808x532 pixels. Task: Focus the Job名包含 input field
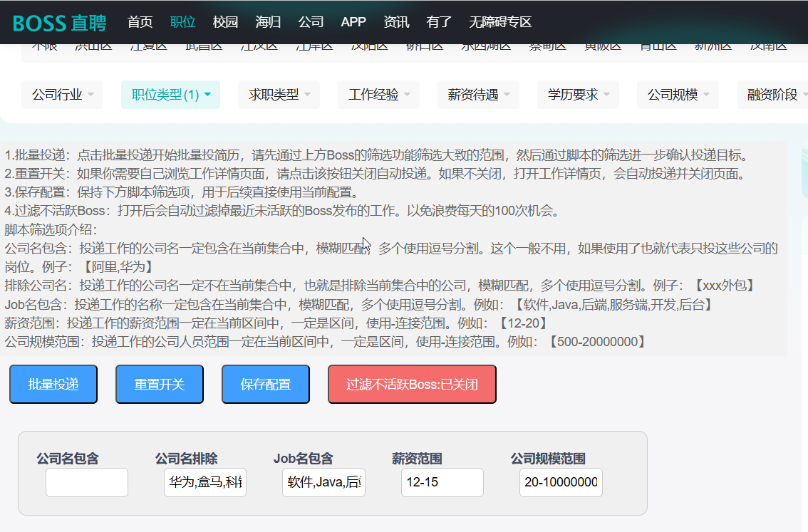[x=323, y=483]
